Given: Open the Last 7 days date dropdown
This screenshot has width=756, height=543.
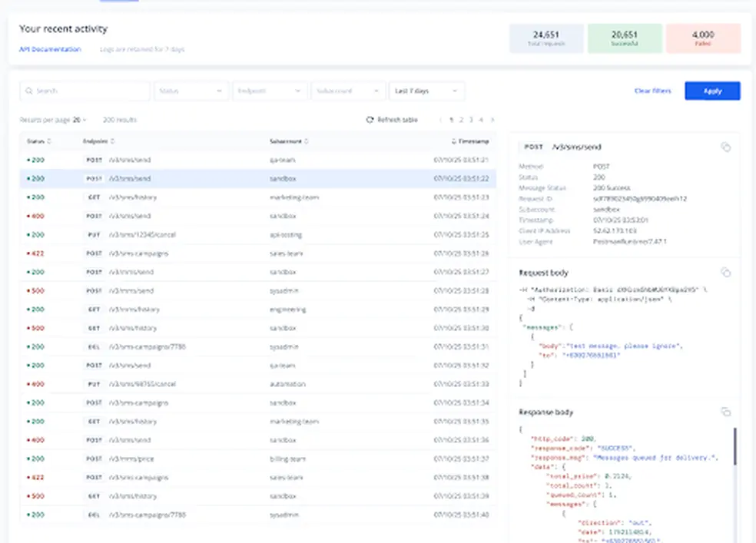Looking at the screenshot, I should 426,91.
